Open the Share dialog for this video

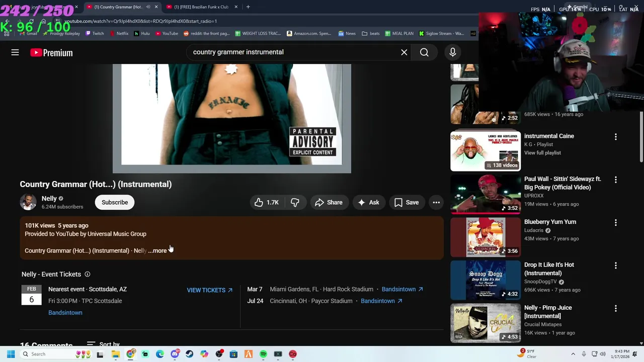point(329,203)
